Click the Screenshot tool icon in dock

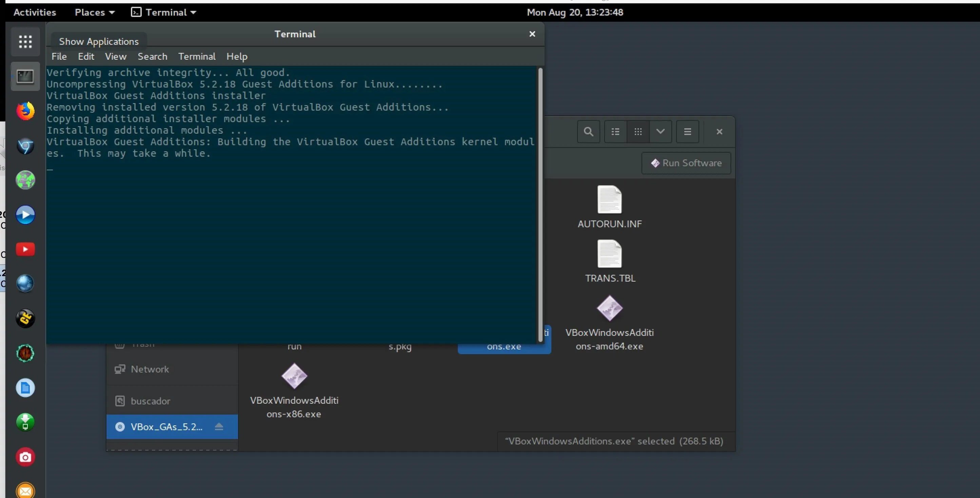(25, 457)
